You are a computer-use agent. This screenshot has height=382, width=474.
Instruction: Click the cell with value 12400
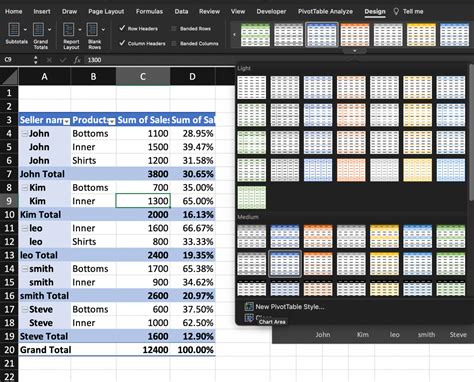pos(143,350)
